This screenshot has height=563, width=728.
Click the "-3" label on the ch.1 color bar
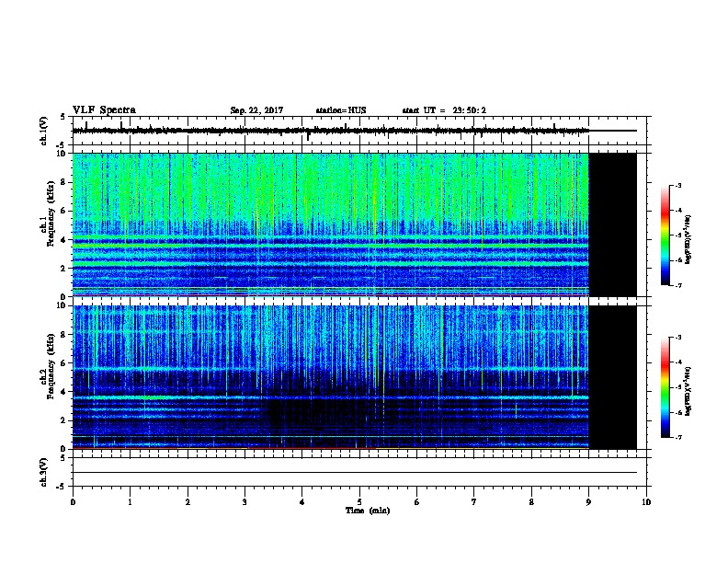tap(677, 185)
